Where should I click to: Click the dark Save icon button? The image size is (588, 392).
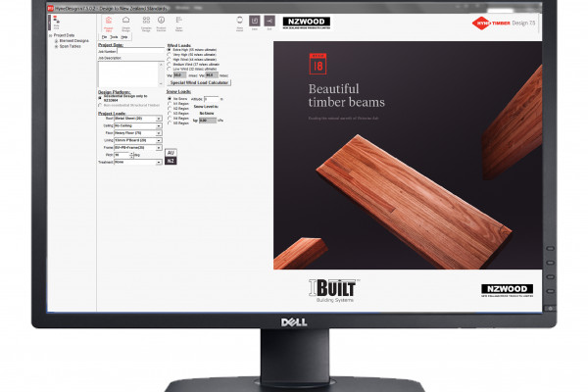(255, 21)
